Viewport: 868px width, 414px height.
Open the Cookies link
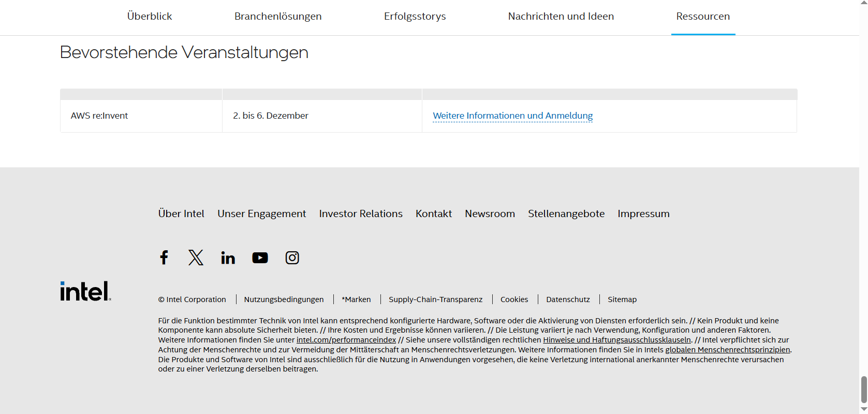point(514,299)
